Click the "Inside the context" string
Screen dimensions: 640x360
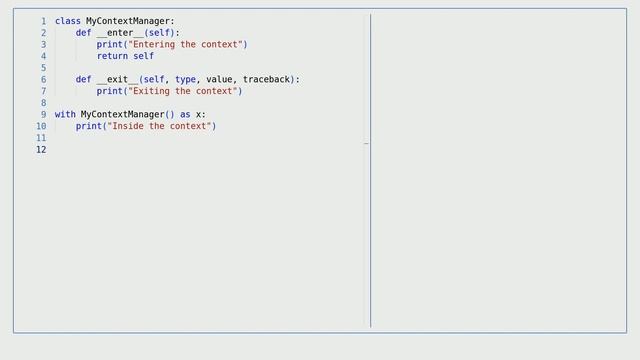tap(159, 126)
